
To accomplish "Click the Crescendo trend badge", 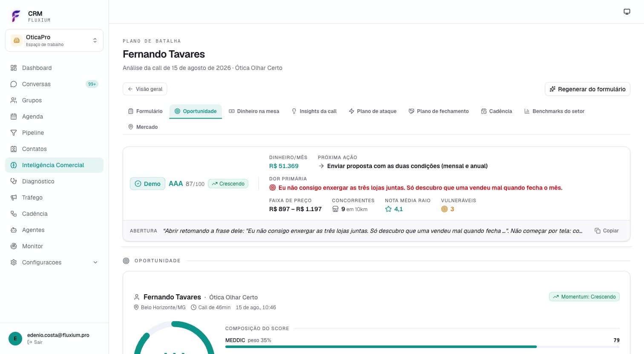I will pos(228,184).
